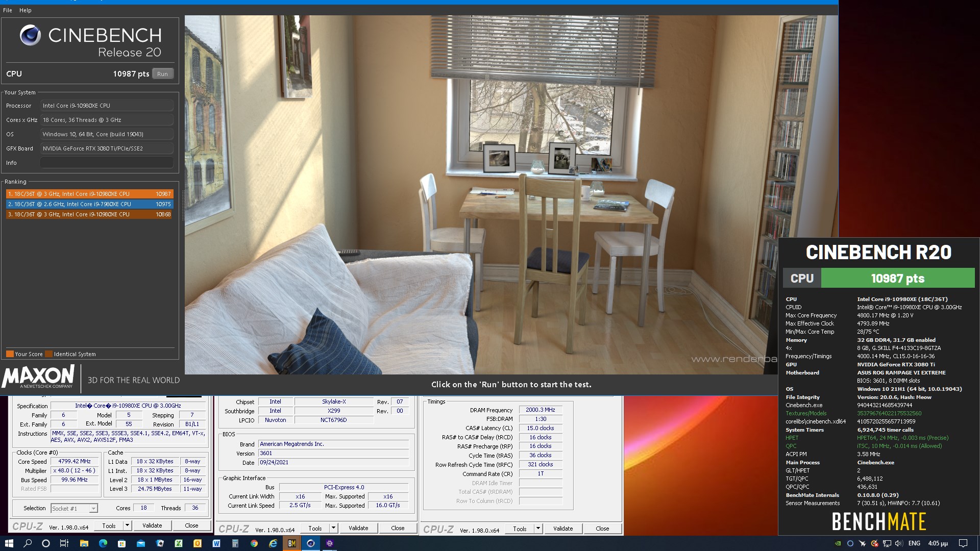Expand Tools dropdown arrow in CPU-Z mainboard window
The image size is (980, 551).
click(x=333, y=529)
